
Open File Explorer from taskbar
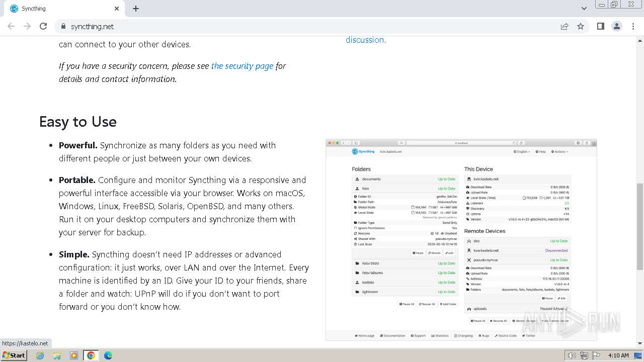point(57,355)
